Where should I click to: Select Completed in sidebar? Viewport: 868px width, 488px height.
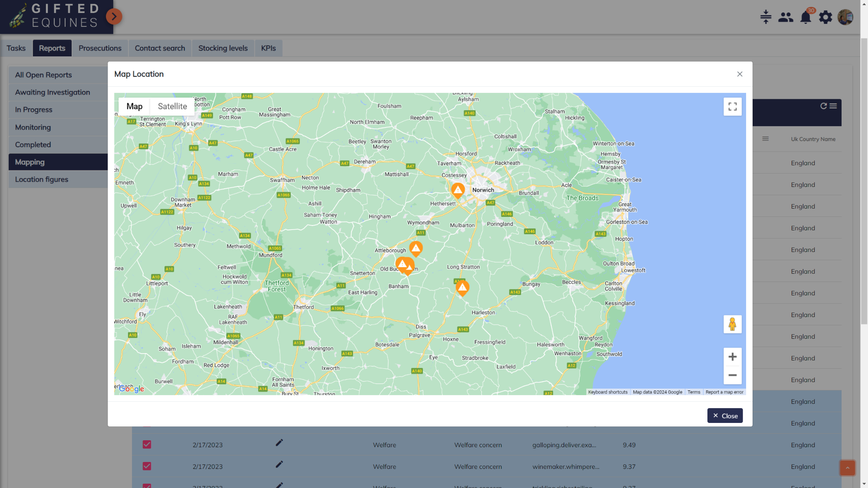tap(58, 144)
